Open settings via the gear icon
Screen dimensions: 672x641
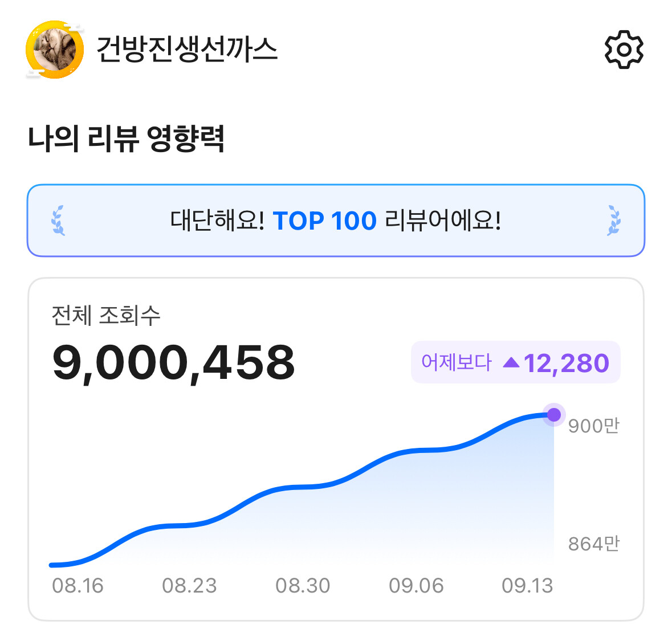(624, 50)
